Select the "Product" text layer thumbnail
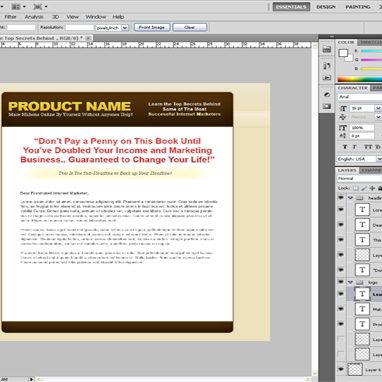382x382 pixels. point(362,324)
